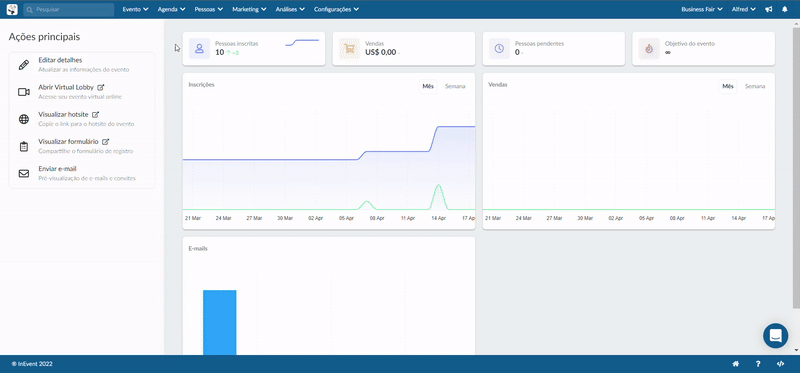Click the Pessoas pendentes label
The image size is (800, 373).
click(x=539, y=44)
